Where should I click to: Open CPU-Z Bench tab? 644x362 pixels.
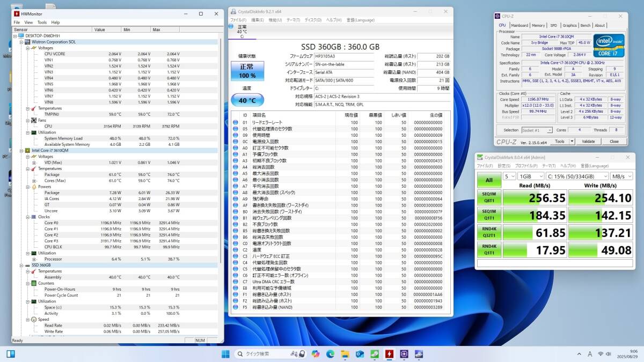point(586,25)
